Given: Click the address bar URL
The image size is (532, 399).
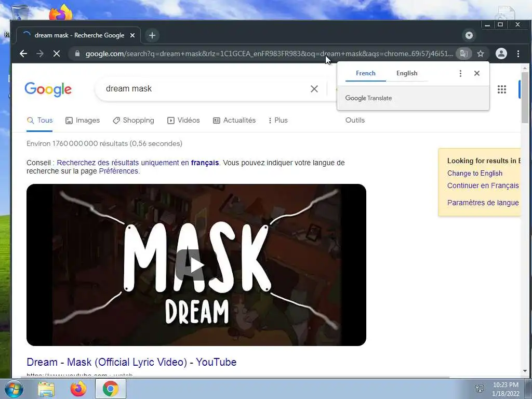Looking at the screenshot, I should (269, 54).
